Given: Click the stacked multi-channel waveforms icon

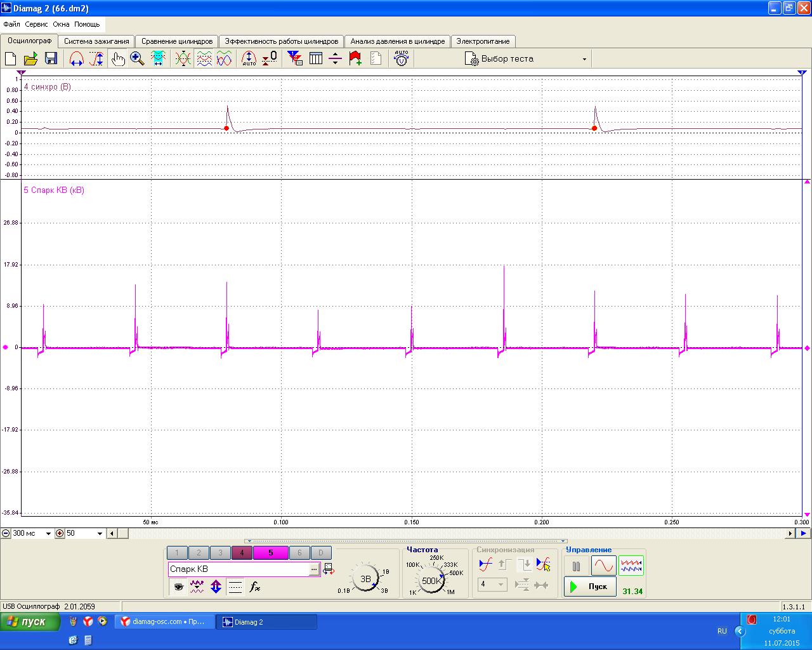Looking at the screenshot, I should point(204,59).
